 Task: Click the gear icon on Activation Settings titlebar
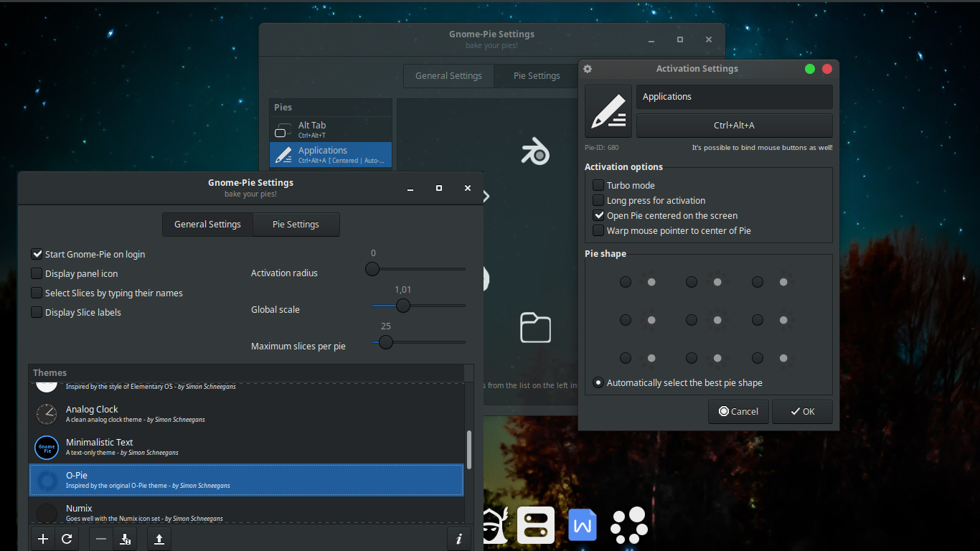(x=588, y=69)
